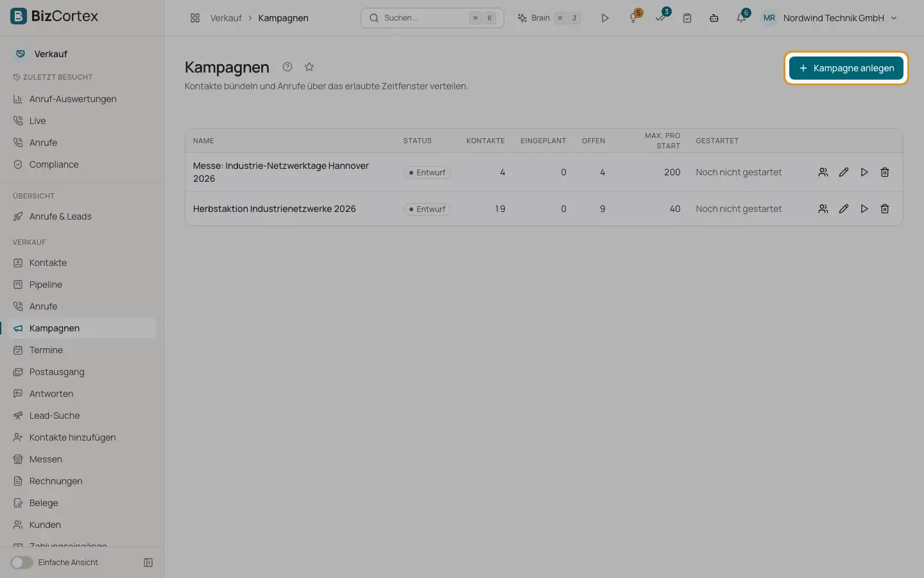Image resolution: width=924 pixels, height=578 pixels.
Task: Start the Messe Industrie-Netzwerktage Hannover campaign
Action: 864,172
